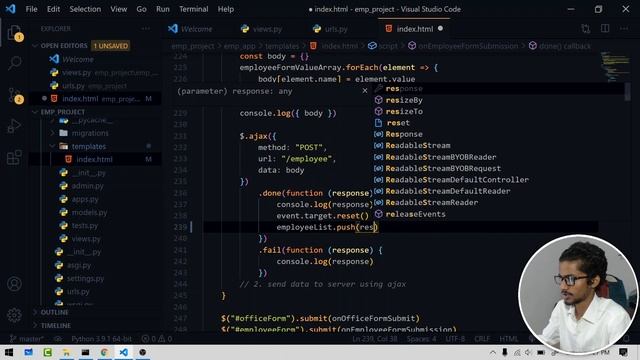Open the File menu
The image size is (640, 360).
pos(31,9)
